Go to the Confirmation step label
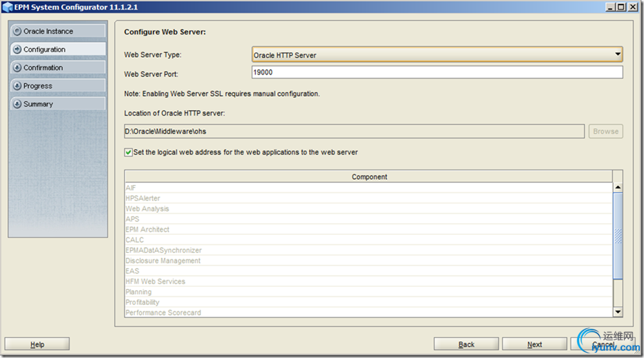Viewport: 644px width, 358px height. 43,68
